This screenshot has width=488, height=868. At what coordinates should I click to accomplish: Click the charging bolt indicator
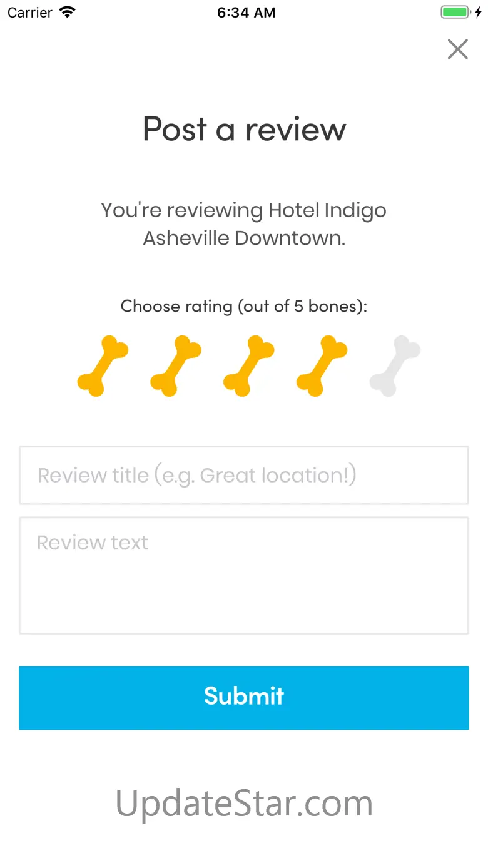[479, 12]
